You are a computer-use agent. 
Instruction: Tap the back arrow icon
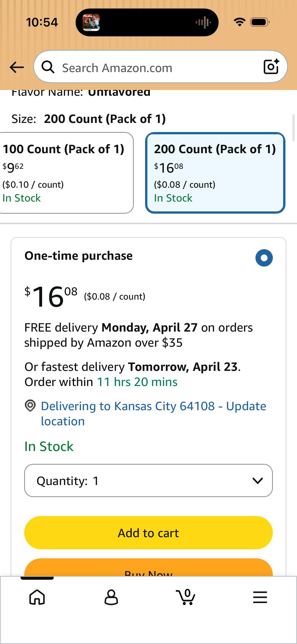[x=17, y=67]
